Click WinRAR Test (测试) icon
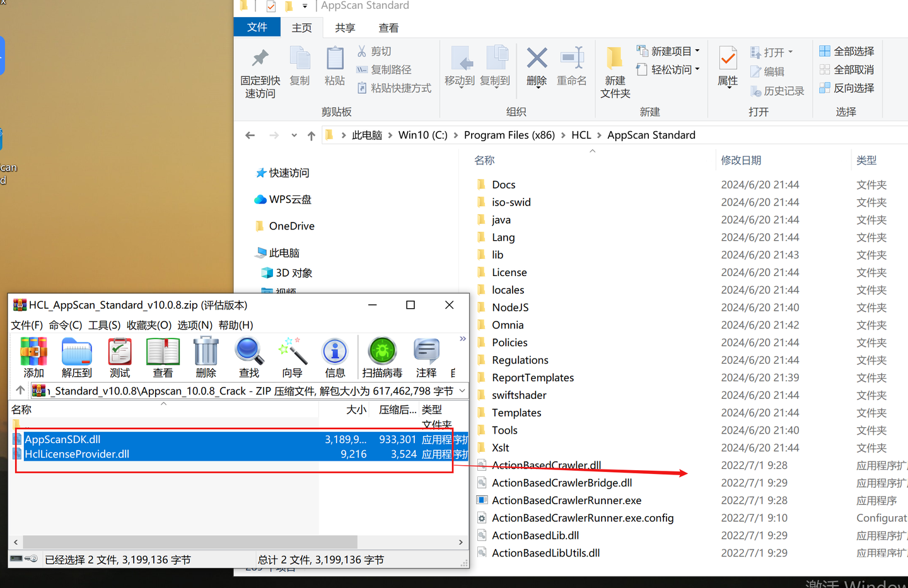 120,357
